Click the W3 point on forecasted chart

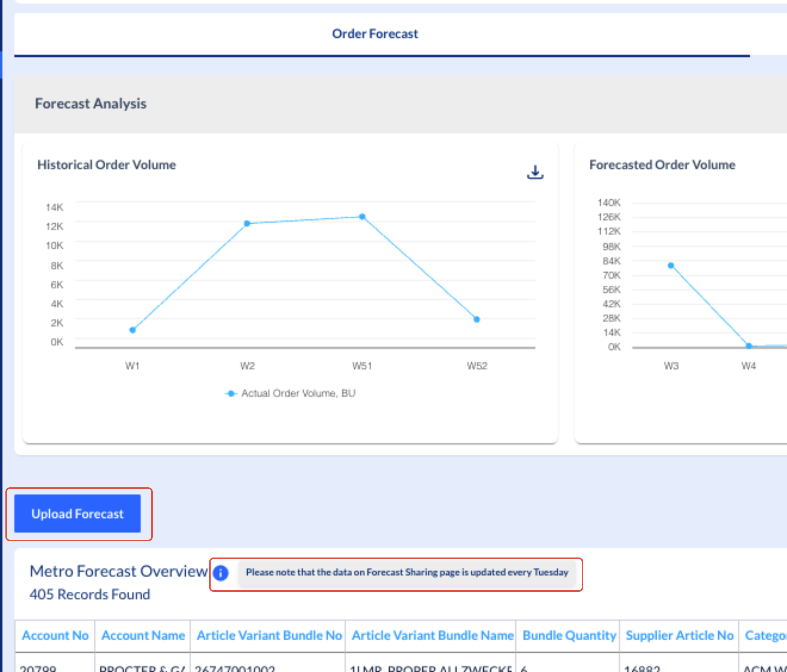point(671,265)
